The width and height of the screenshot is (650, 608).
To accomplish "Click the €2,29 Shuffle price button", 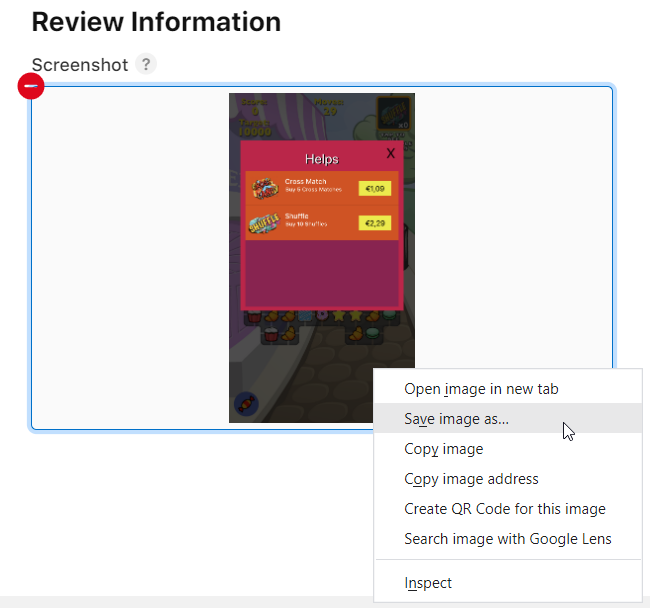I will click(375, 223).
